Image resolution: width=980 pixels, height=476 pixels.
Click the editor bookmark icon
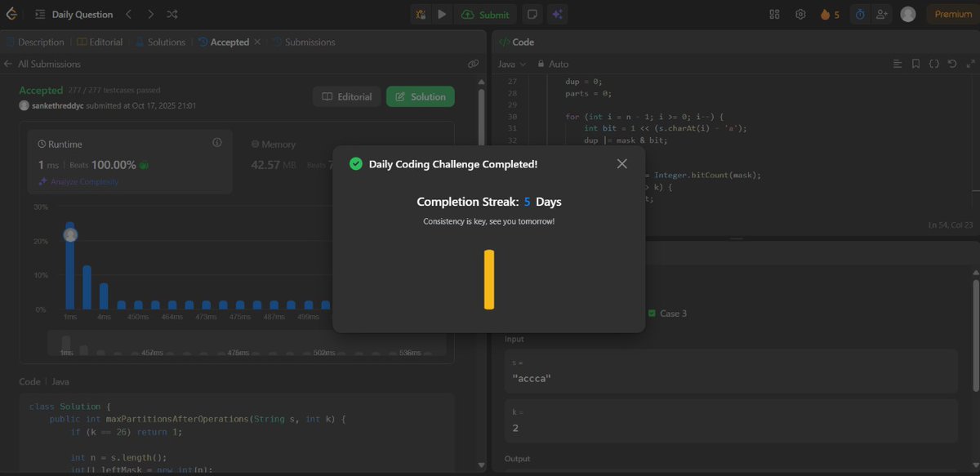click(x=915, y=64)
